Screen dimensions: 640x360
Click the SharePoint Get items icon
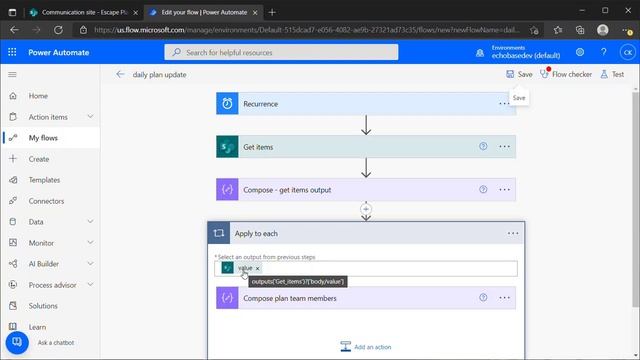(x=227, y=147)
